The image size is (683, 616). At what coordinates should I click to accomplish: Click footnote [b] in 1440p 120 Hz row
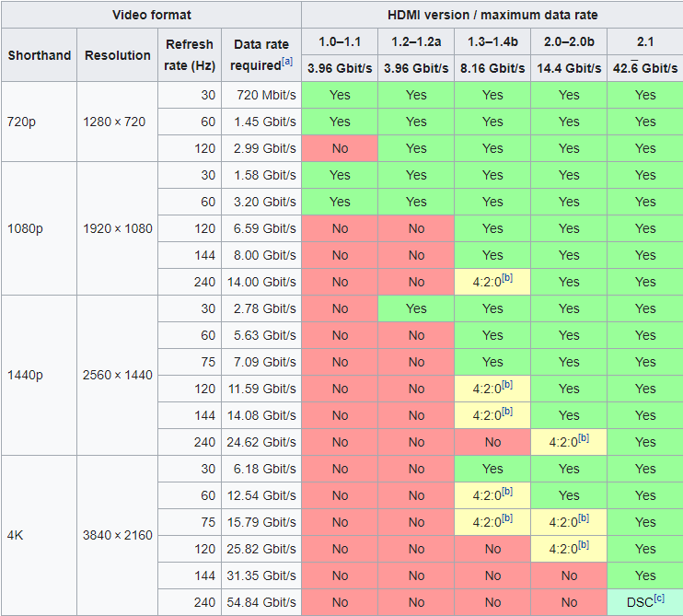point(507,385)
